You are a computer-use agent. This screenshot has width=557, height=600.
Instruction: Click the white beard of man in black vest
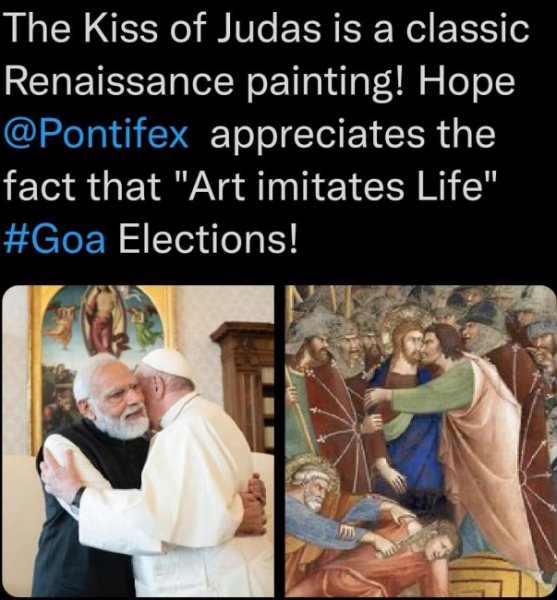pyautogui.click(x=124, y=423)
